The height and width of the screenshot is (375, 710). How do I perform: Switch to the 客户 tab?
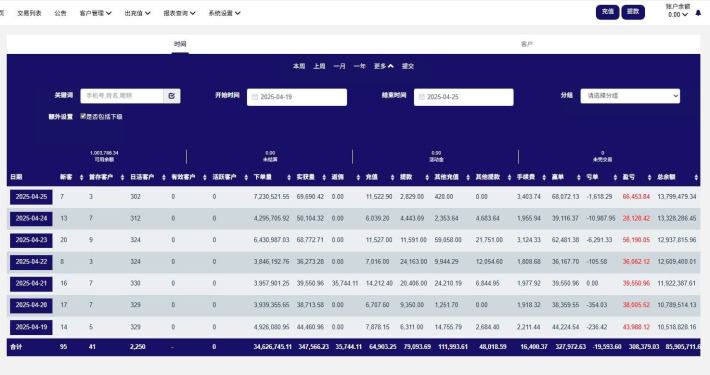pyautogui.click(x=527, y=44)
